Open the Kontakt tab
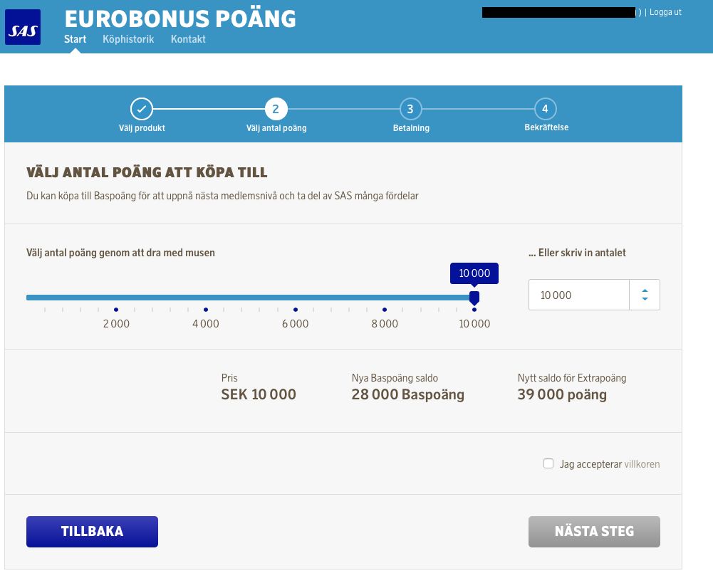This screenshot has width=713, height=588. tap(188, 39)
